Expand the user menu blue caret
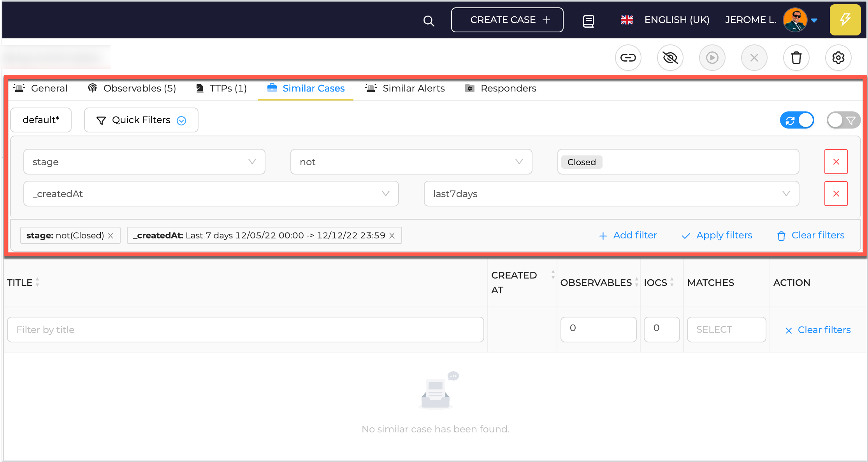This screenshot has width=868, height=462. coord(814,20)
